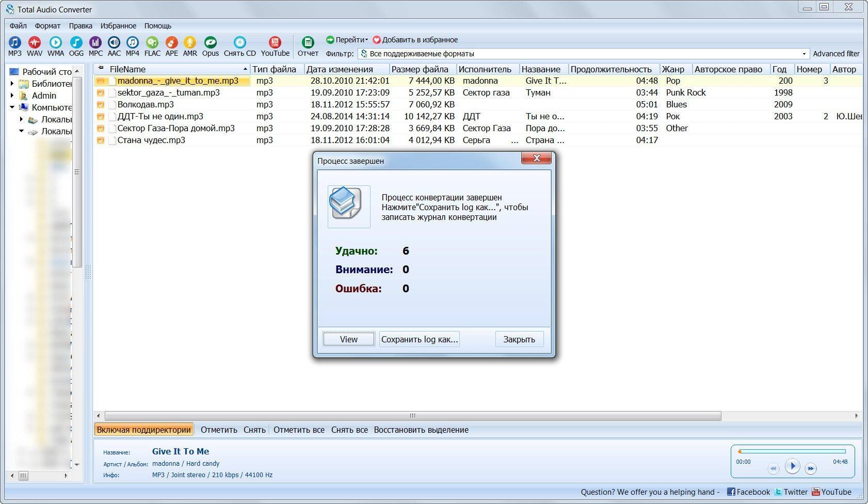Click the fast-forward button in player
The height and width of the screenshot is (504, 868).
point(811,468)
